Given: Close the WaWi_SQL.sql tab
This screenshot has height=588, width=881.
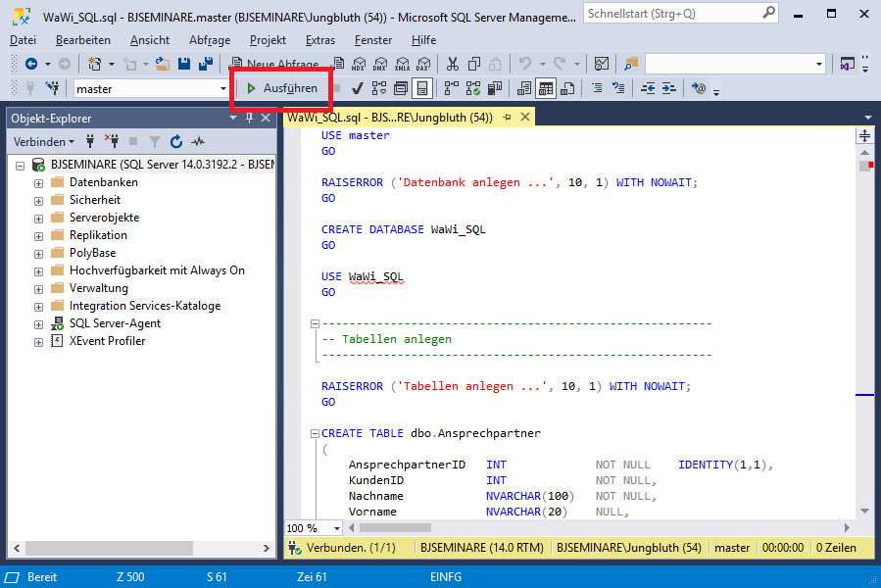Looking at the screenshot, I should pyautogui.click(x=524, y=117).
